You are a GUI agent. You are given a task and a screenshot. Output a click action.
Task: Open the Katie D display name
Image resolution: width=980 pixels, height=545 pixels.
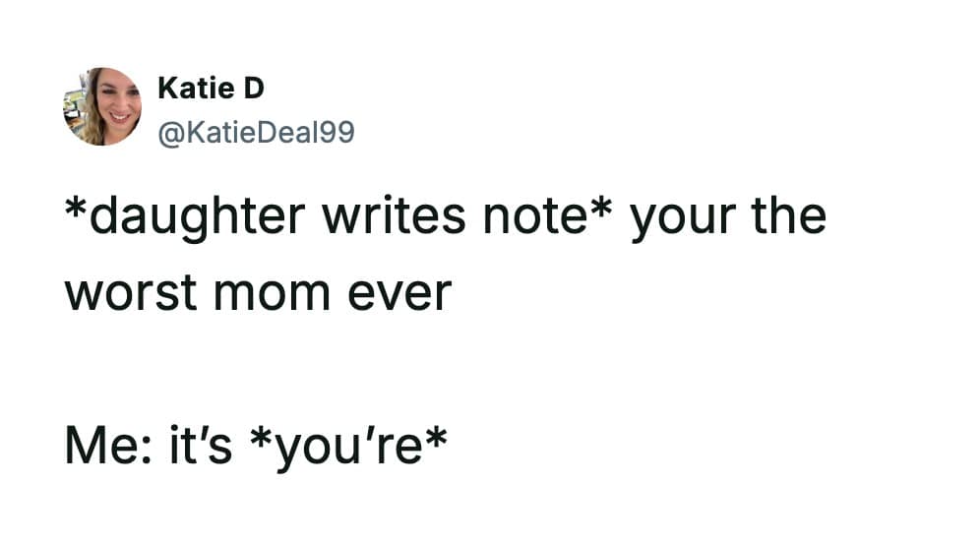click(x=211, y=89)
